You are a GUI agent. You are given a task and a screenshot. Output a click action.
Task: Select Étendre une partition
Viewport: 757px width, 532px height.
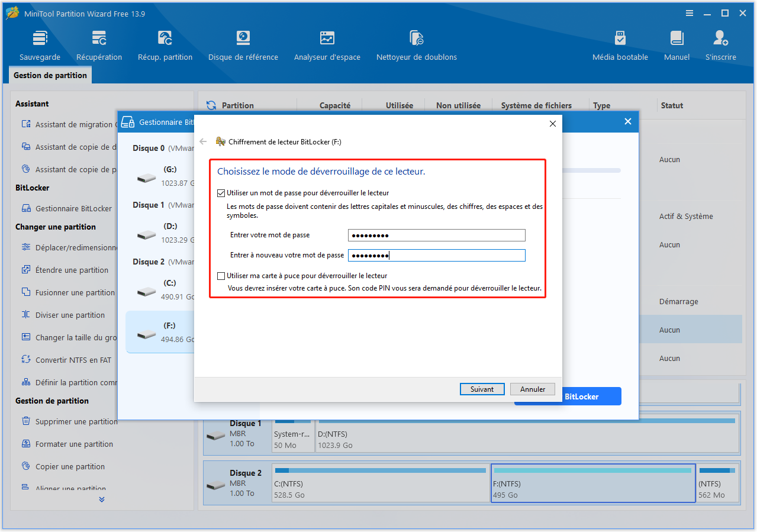(x=65, y=270)
